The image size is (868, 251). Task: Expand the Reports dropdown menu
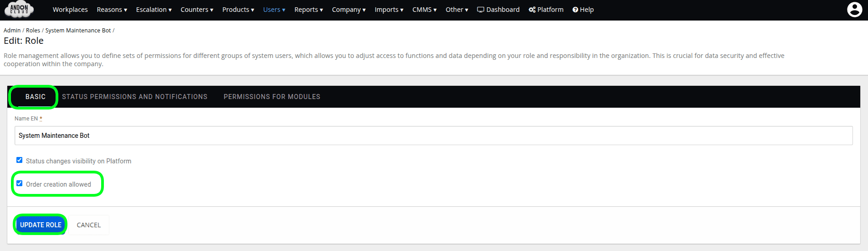pos(308,10)
